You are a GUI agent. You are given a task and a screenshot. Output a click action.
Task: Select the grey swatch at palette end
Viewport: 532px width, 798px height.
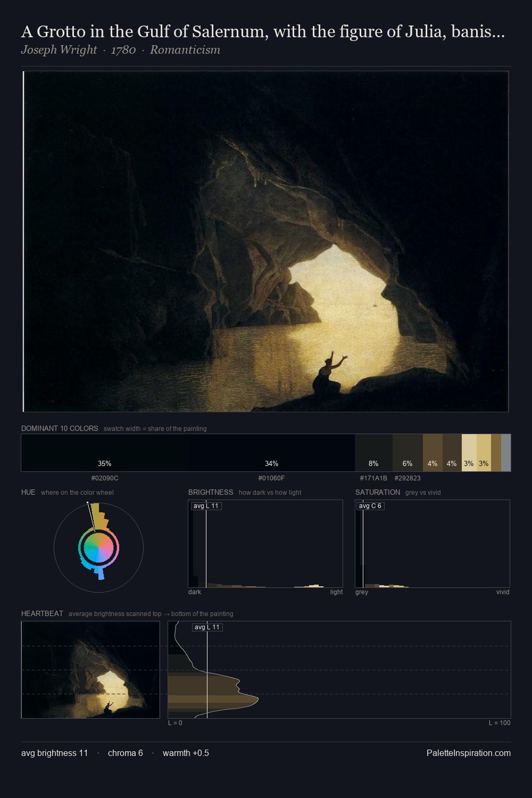506,453
